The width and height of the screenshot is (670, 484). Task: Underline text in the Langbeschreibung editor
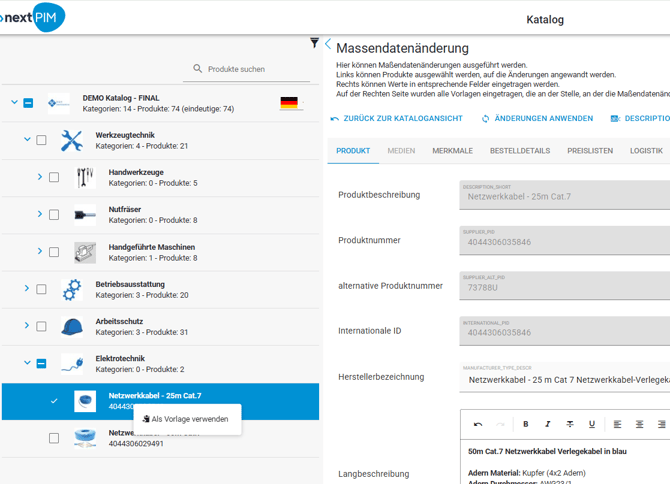pos(592,425)
